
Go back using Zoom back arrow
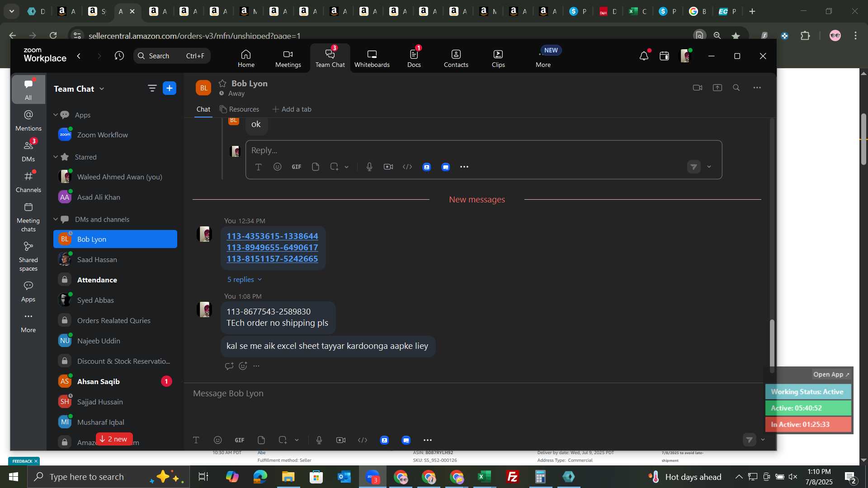pyautogui.click(x=79, y=56)
